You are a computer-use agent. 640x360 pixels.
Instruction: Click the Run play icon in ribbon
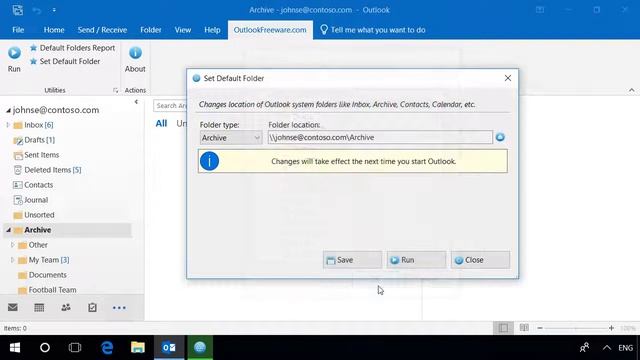(x=14, y=53)
